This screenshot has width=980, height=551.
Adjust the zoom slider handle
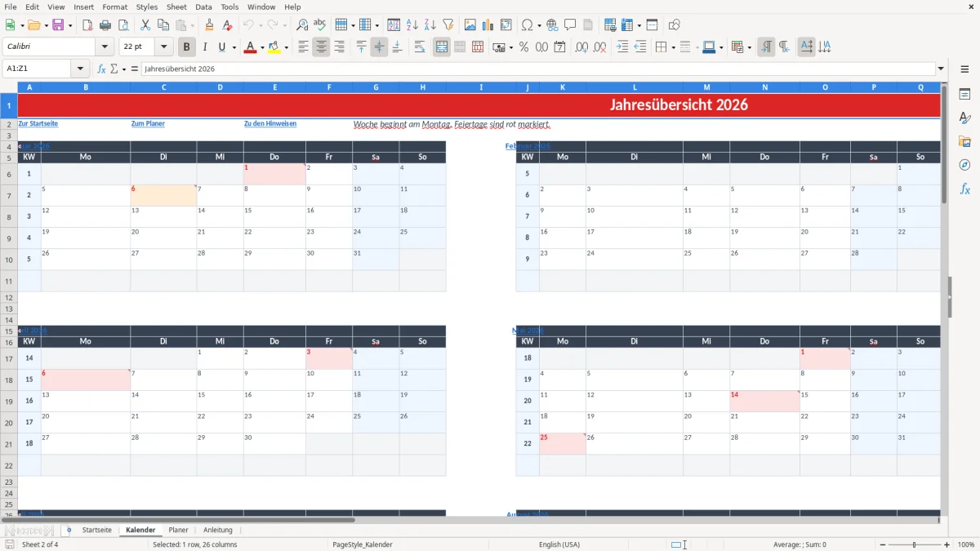[x=914, y=544]
